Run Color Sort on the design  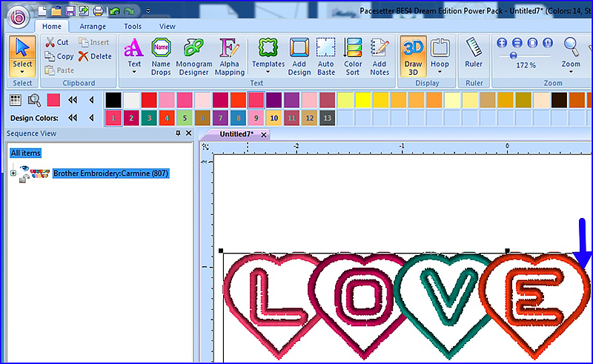pos(353,56)
